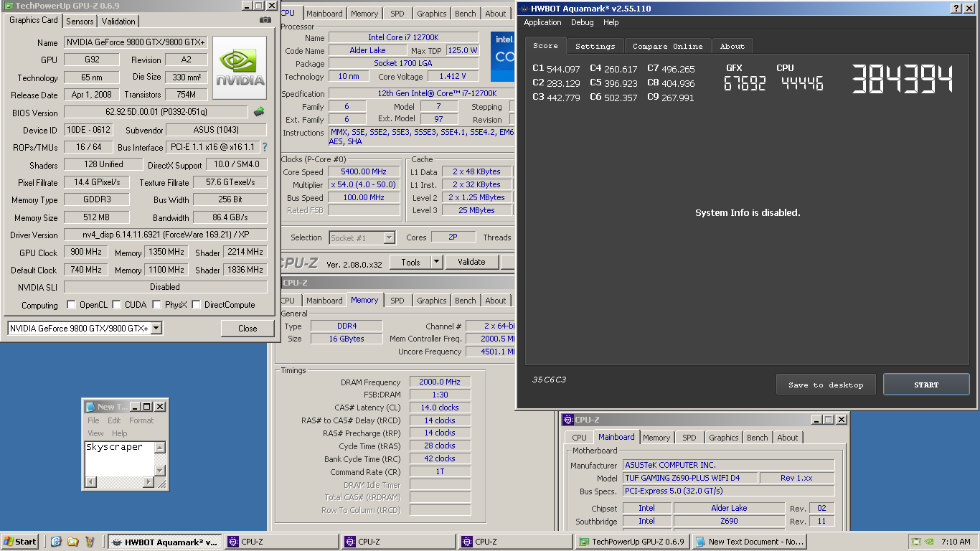Click the GPU-Z tray icon left of NVIDIA icon

(916, 542)
